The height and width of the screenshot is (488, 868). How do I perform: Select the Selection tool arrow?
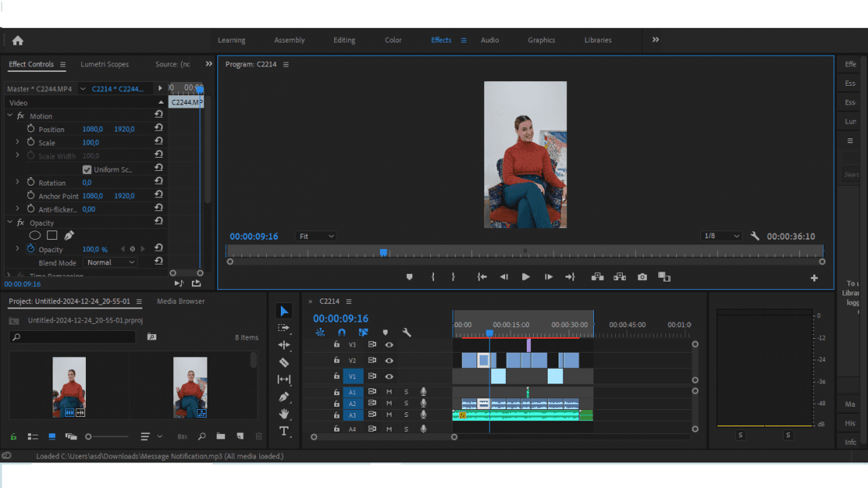pyautogui.click(x=284, y=311)
